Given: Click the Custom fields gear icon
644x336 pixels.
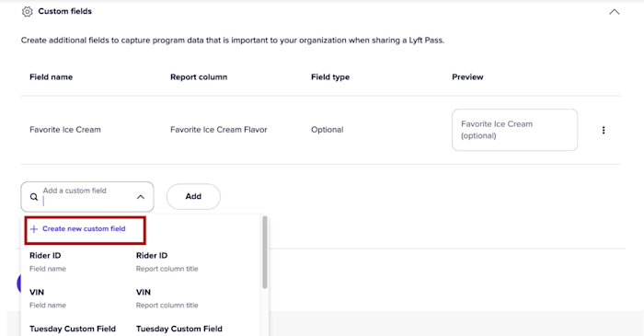Looking at the screenshot, I should [27, 11].
